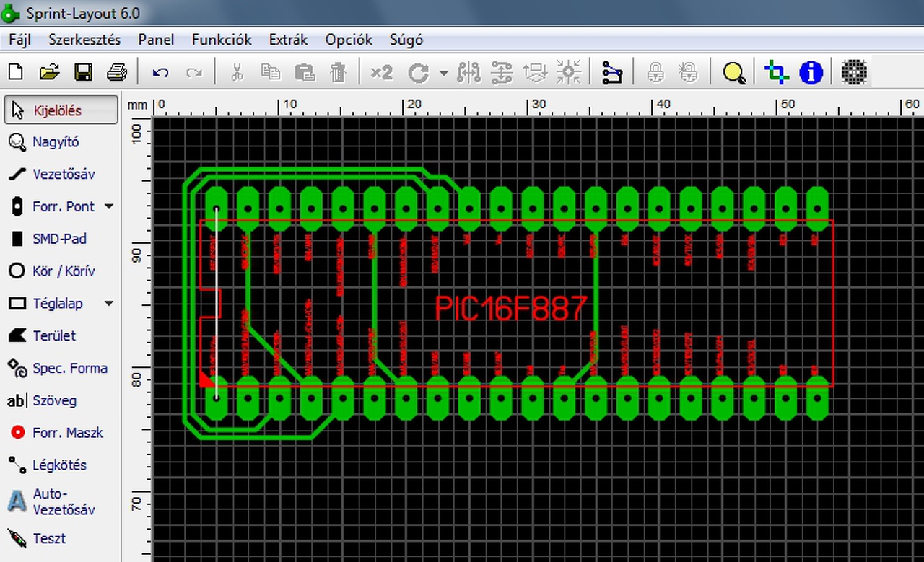
Task: Duplicate the selection with the x2 icon
Action: click(381, 72)
